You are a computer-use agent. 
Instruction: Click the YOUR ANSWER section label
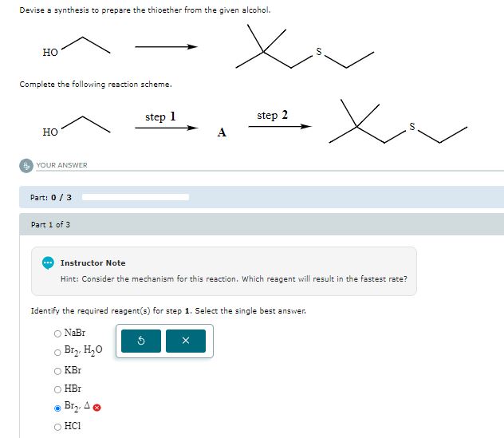tap(61, 165)
